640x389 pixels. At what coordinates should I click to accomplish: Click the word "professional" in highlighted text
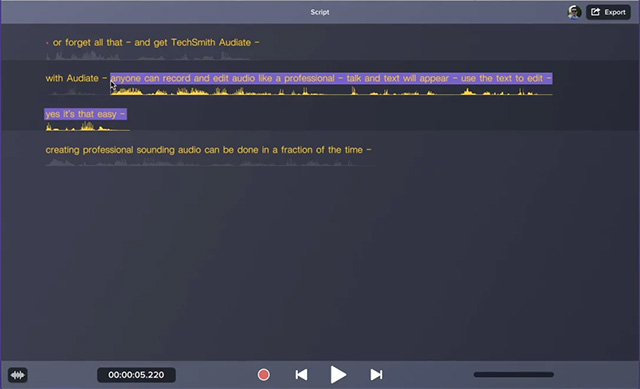point(309,78)
